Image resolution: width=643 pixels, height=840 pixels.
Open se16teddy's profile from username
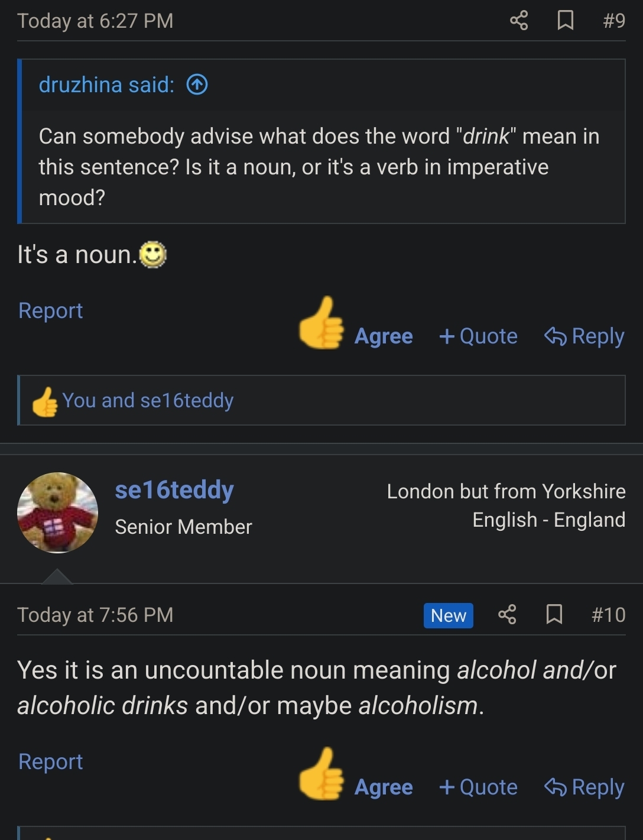[174, 490]
